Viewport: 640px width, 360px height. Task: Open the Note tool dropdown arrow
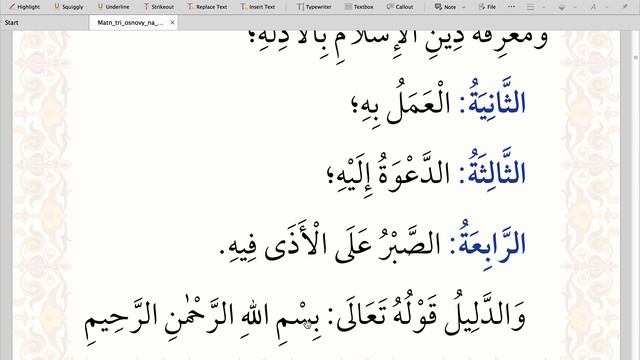pyautogui.click(x=464, y=7)
